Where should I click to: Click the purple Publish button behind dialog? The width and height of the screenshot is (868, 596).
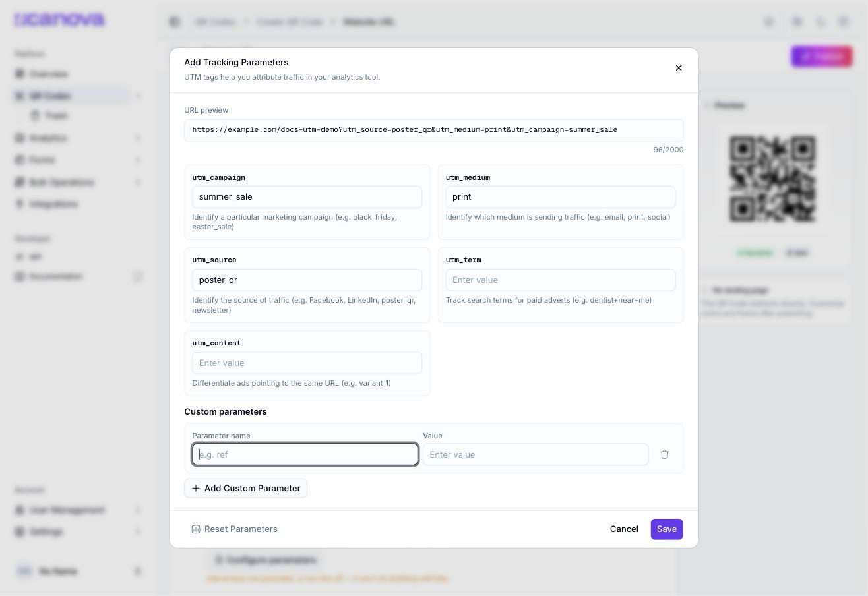[x=822, y=56]
